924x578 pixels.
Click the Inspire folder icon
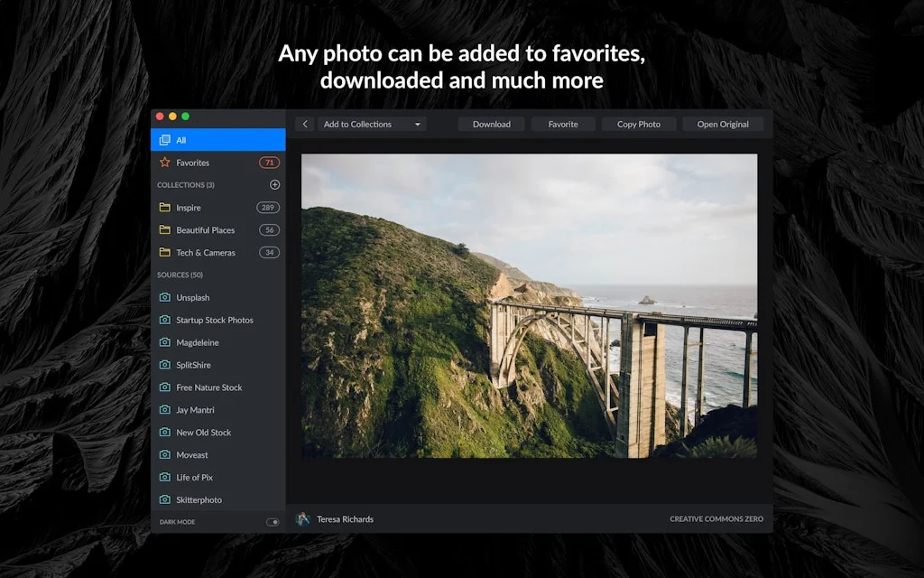point(166,207)
